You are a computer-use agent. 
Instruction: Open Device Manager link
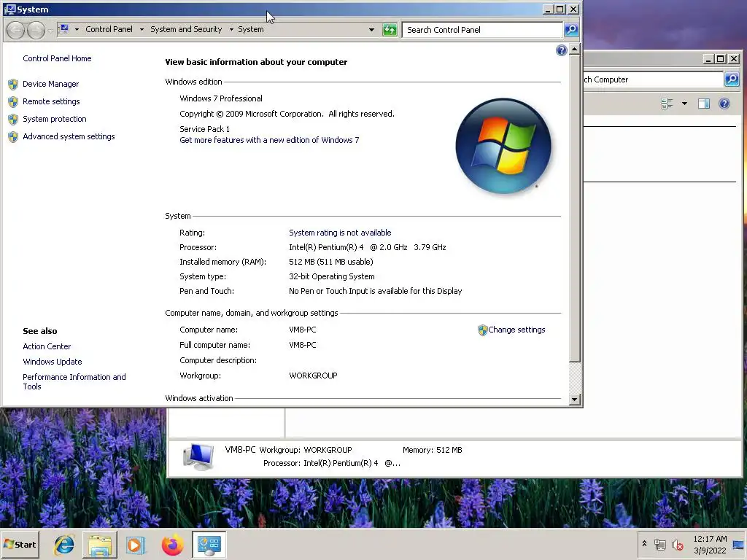click(x=50, y=84)
